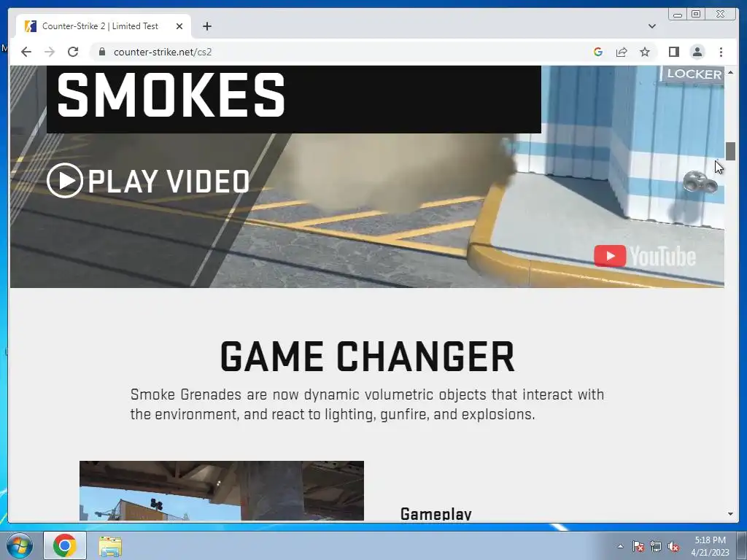Reload the Counter-Strike page

click(73, 52)
